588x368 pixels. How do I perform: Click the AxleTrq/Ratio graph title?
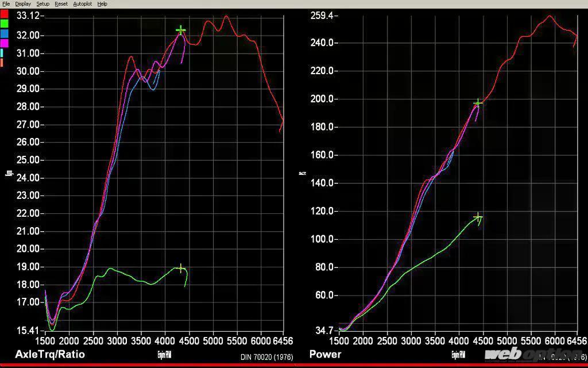pyautogui.click(x=50, y=354)
